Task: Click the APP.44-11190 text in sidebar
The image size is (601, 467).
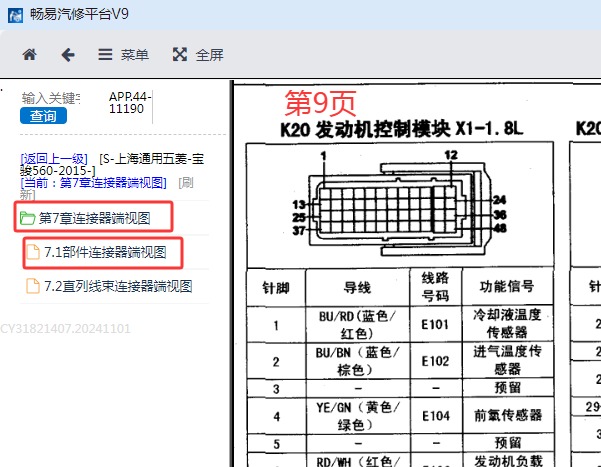Action: [130, 103]
